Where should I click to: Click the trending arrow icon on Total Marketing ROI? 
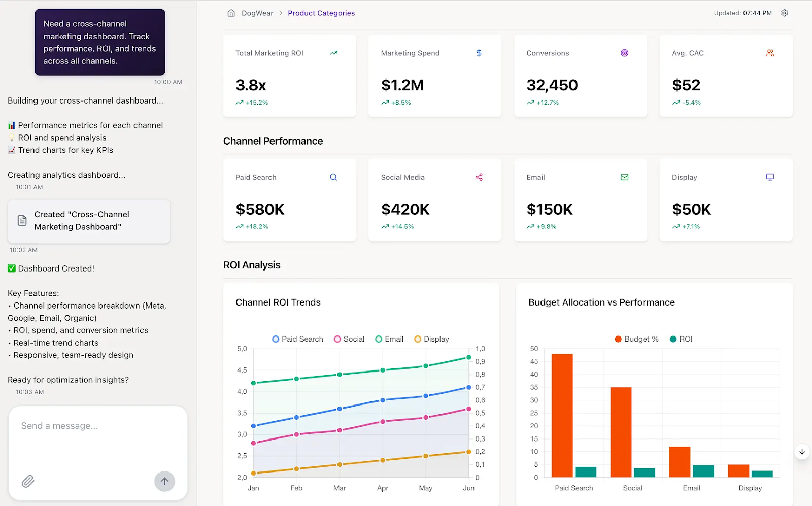click(333, 53)
